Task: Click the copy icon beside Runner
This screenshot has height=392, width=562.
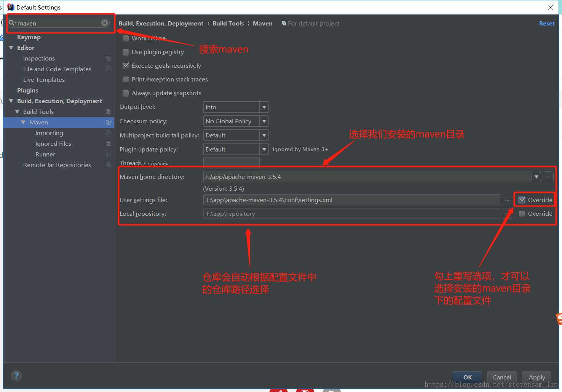Action: [x=108, y=154]
